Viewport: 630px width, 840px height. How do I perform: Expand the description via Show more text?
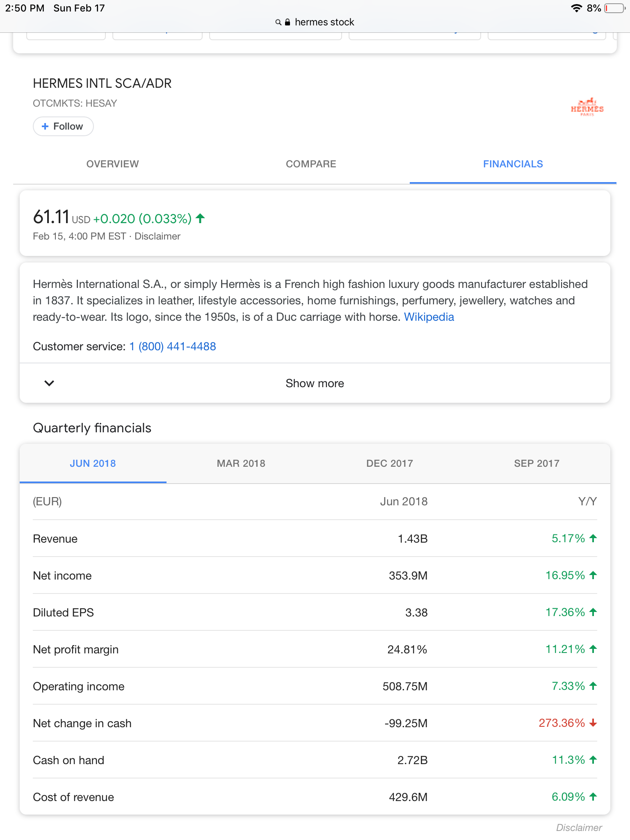315,383
